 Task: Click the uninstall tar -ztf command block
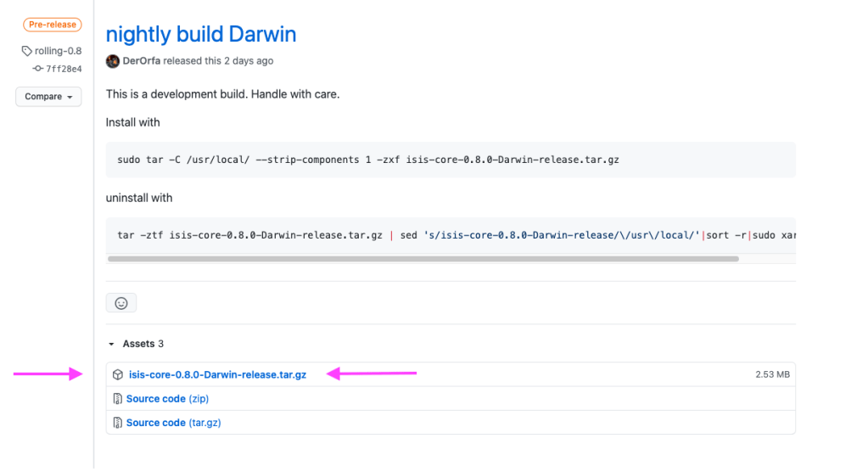[x=451, y=234]
